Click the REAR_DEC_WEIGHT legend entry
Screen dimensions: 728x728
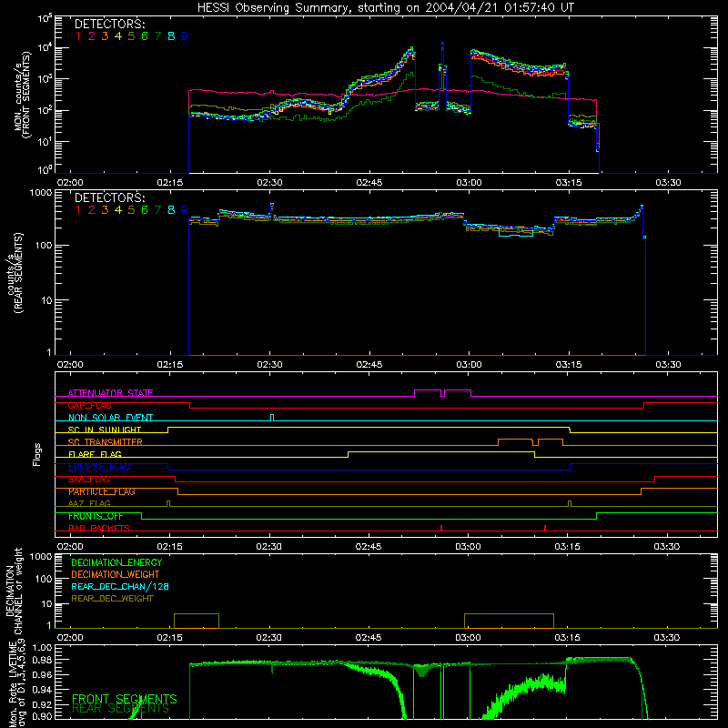(112, 599)
